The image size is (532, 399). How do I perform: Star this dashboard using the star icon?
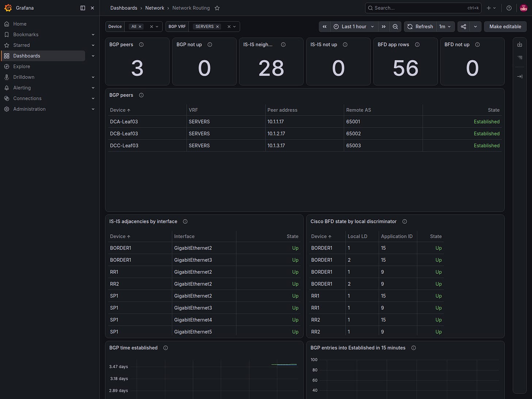217,8
